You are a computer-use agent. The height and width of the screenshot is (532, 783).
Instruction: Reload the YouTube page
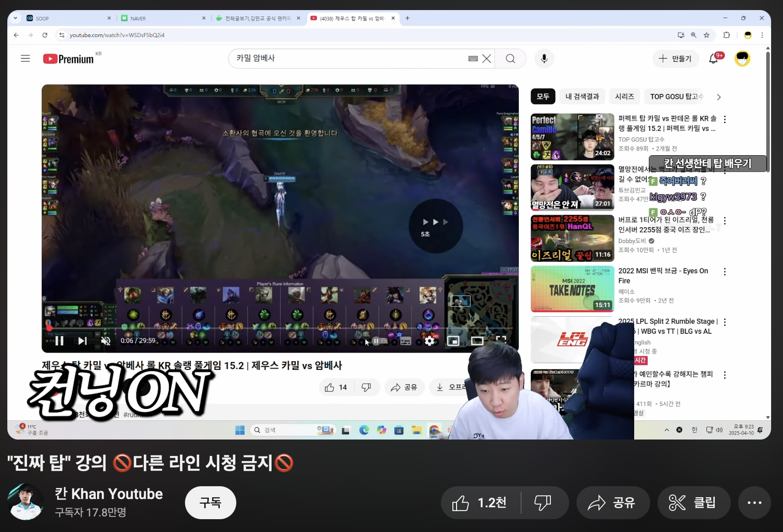pos(45,35)
